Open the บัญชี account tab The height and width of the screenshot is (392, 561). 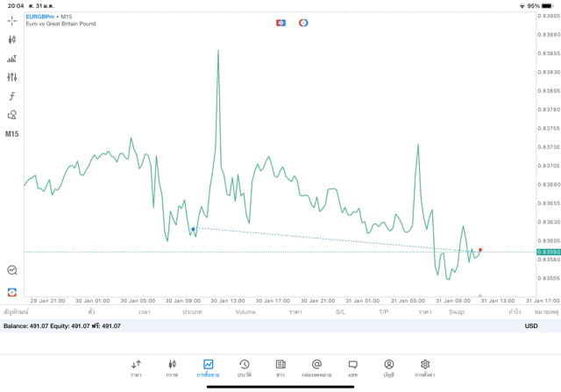point(388,367)
